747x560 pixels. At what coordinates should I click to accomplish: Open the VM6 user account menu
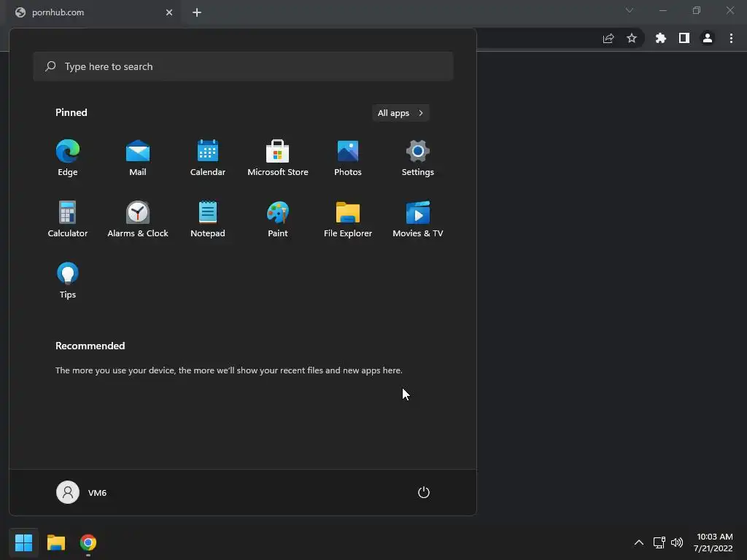tap(82, 492)
